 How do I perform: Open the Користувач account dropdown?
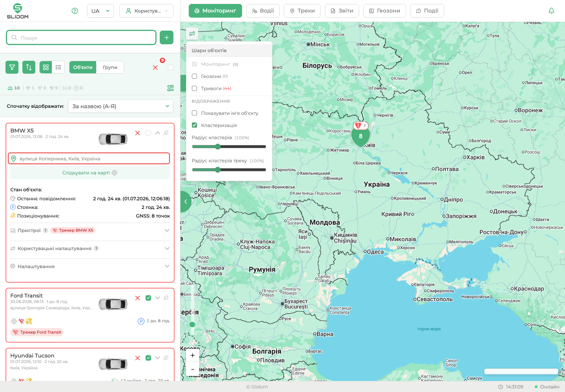coord(146,11)
